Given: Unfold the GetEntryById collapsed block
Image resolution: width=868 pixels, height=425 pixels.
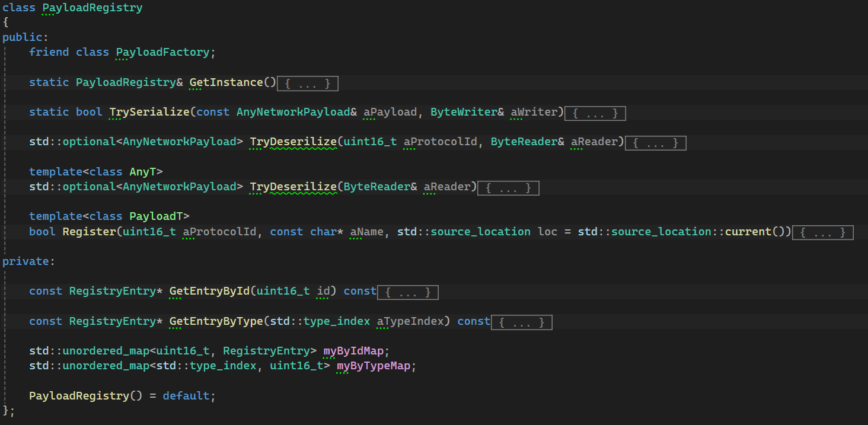Looking at the screenshot, I should click(x=408, y=292).
